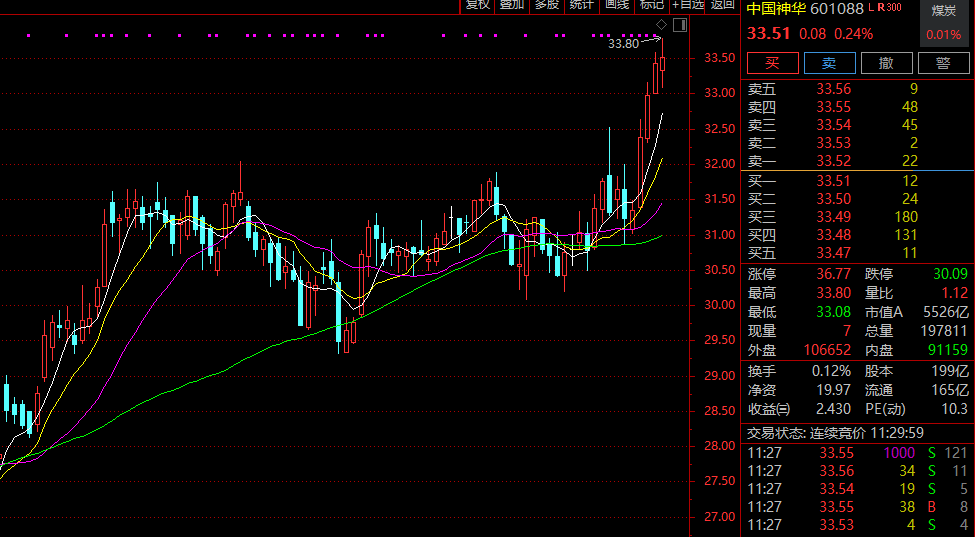
Task: Toggle the side panel layout icon
Action: [x=680, y=24]
